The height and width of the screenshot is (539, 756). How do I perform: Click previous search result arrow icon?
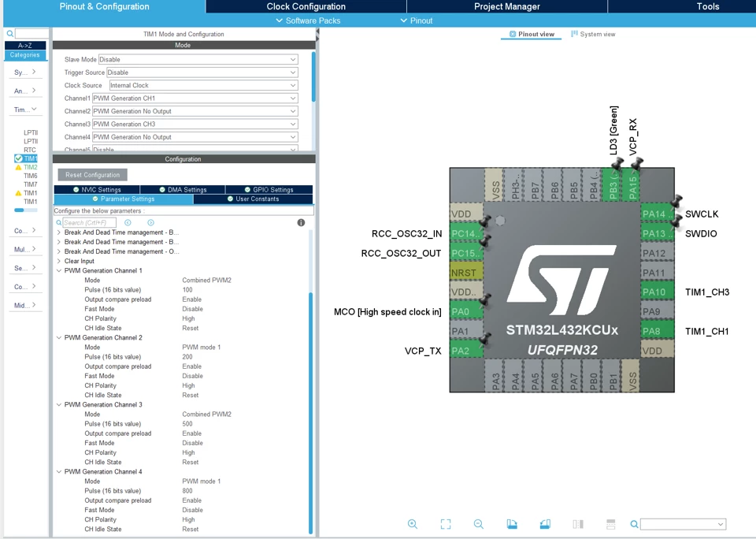click(x=128, y=222)
